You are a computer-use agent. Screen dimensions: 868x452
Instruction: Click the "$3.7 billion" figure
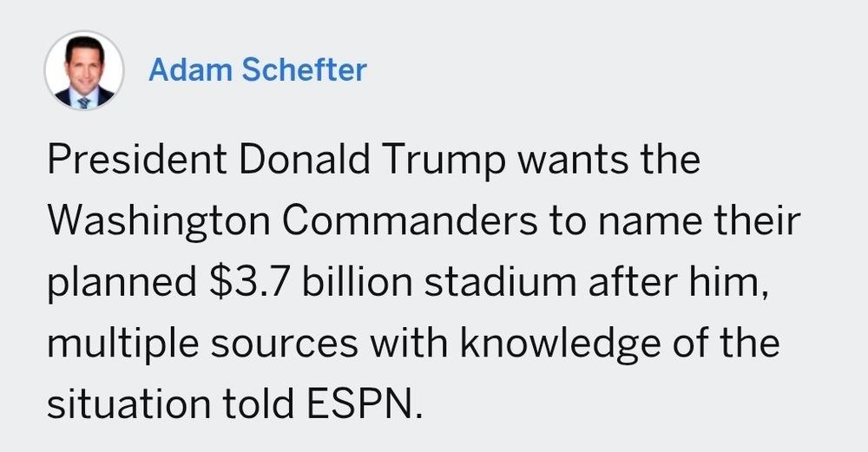click(x=295, y=284)
